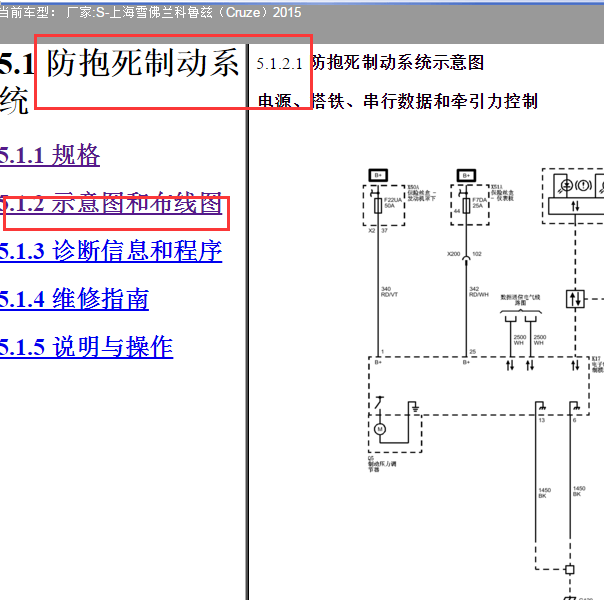Open the 5.1.1 规格 link
Viewport: 604px width, 600px height.
(x=50, y=155)
